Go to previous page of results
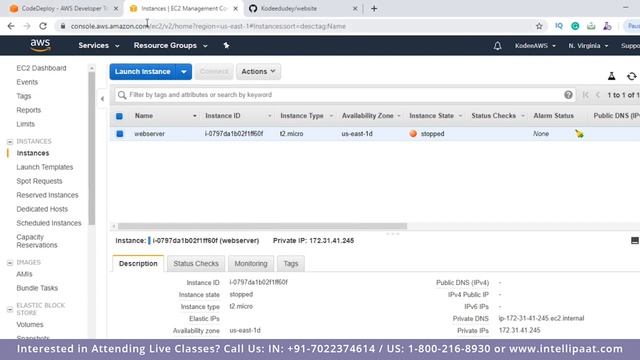 (598, 95)
